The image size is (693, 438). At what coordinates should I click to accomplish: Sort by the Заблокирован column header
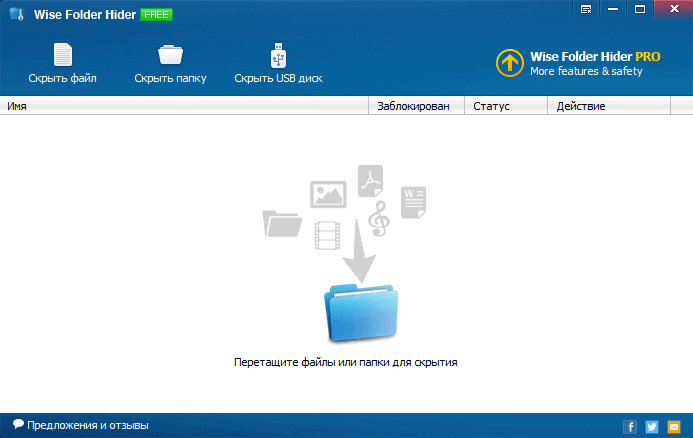pyautogui.click(x=416, y=106)
